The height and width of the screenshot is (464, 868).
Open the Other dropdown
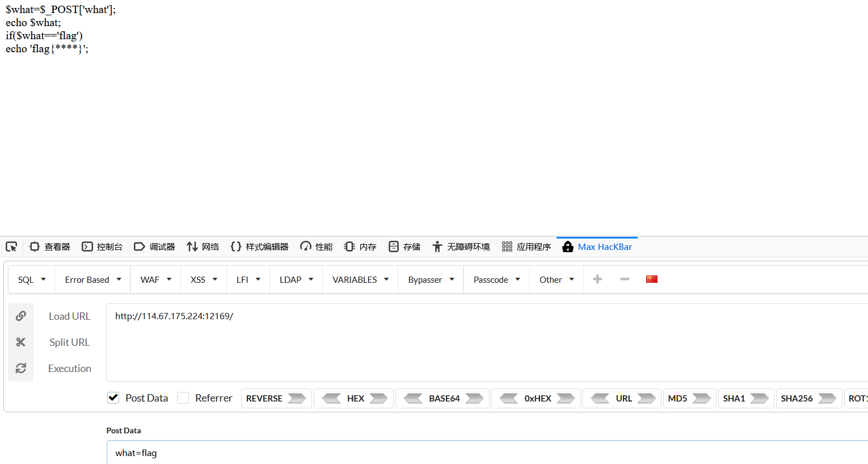point(557,279)
